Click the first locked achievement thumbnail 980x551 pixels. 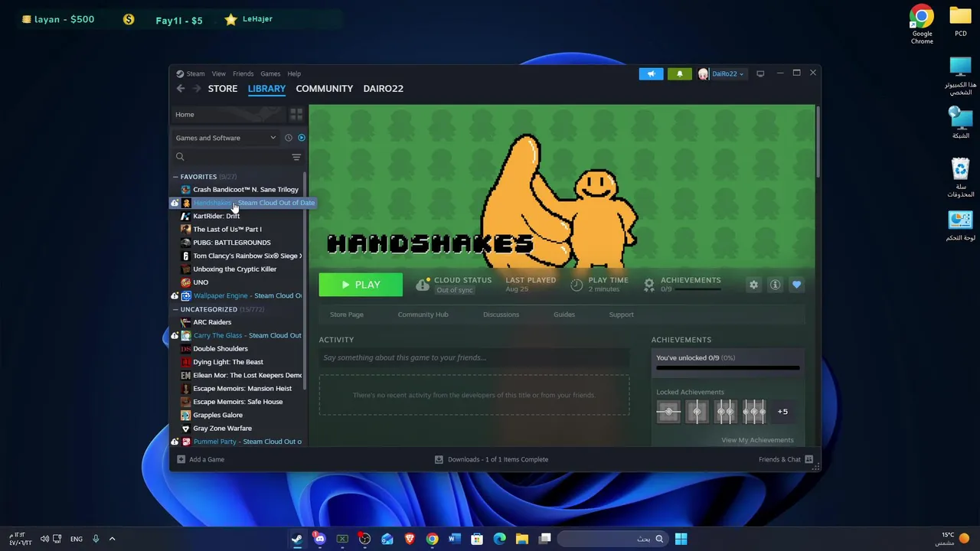(x=668, y=412)
